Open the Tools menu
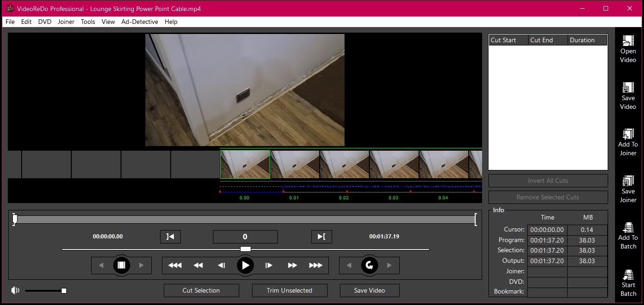 (88, 22)
